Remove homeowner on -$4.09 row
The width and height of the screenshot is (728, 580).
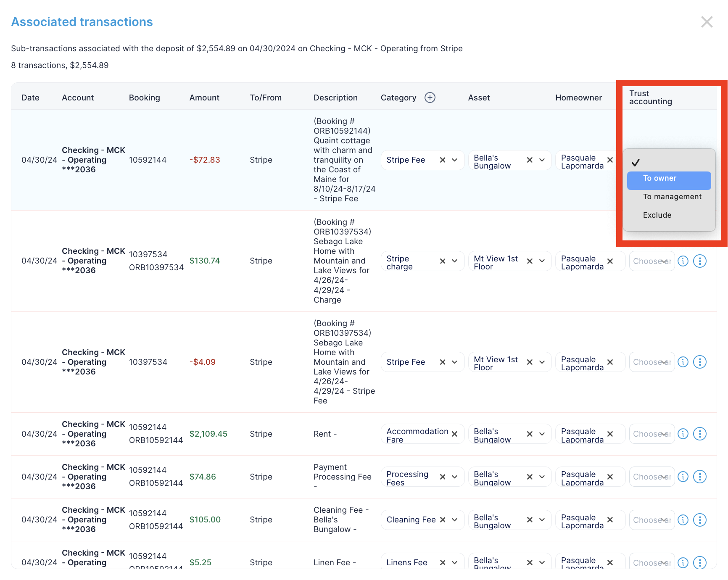(x=610, y=362)
